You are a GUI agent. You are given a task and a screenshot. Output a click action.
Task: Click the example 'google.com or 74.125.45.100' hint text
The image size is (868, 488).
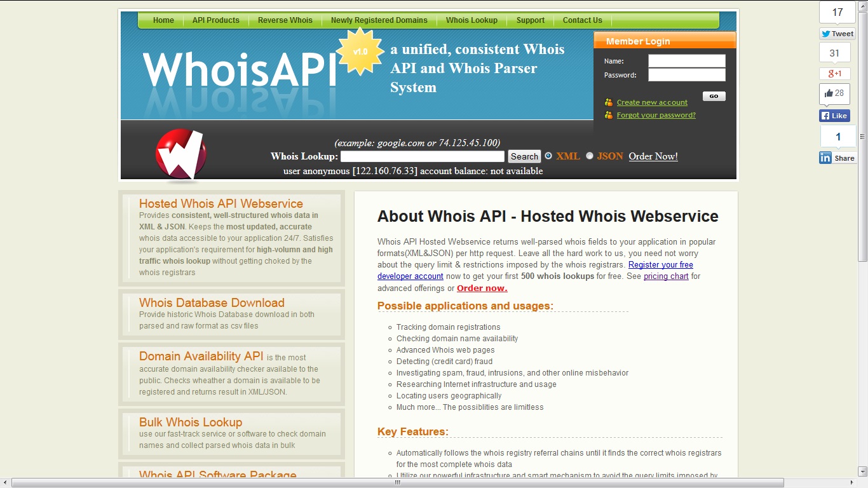tap(417, 143)
